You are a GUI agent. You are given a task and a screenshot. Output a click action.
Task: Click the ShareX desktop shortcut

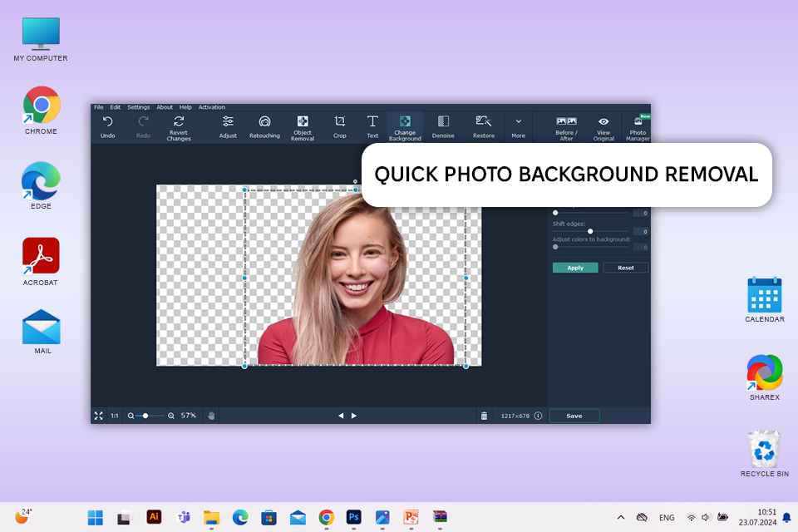click(x=765, y=377)
